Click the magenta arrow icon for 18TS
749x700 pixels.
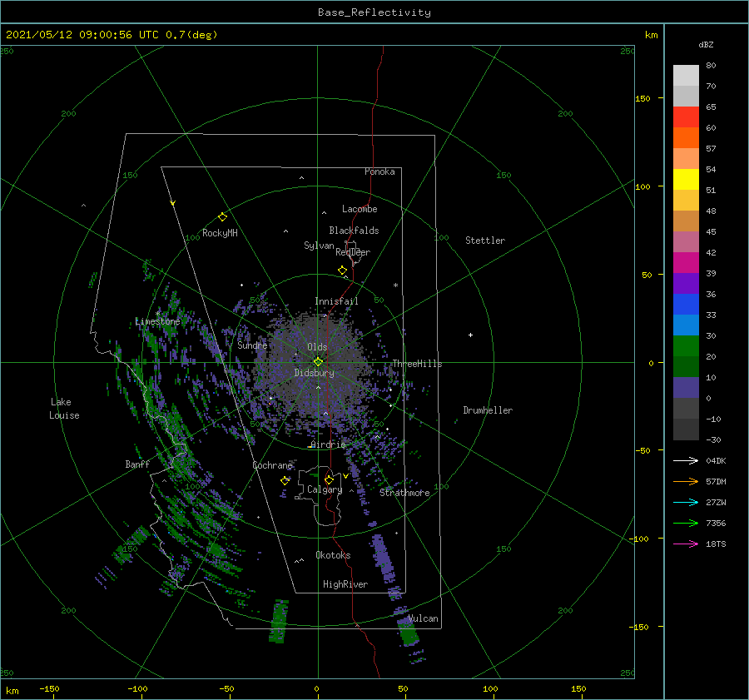pos(686,544)
